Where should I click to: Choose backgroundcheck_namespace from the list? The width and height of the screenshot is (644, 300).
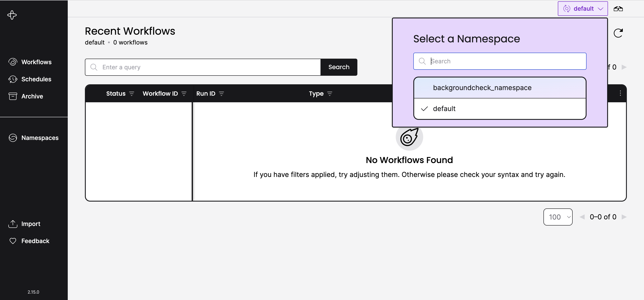[482, 88]
